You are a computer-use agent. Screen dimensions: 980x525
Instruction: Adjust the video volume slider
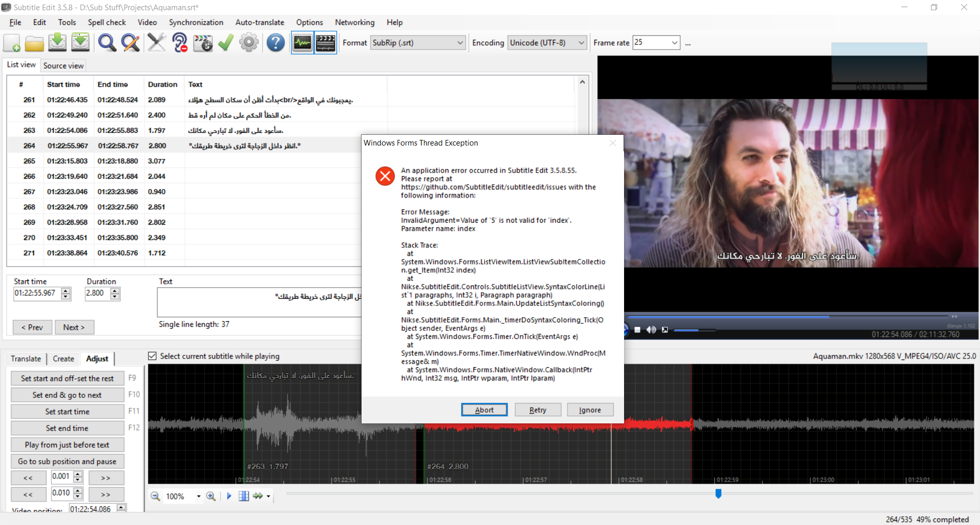694,330
